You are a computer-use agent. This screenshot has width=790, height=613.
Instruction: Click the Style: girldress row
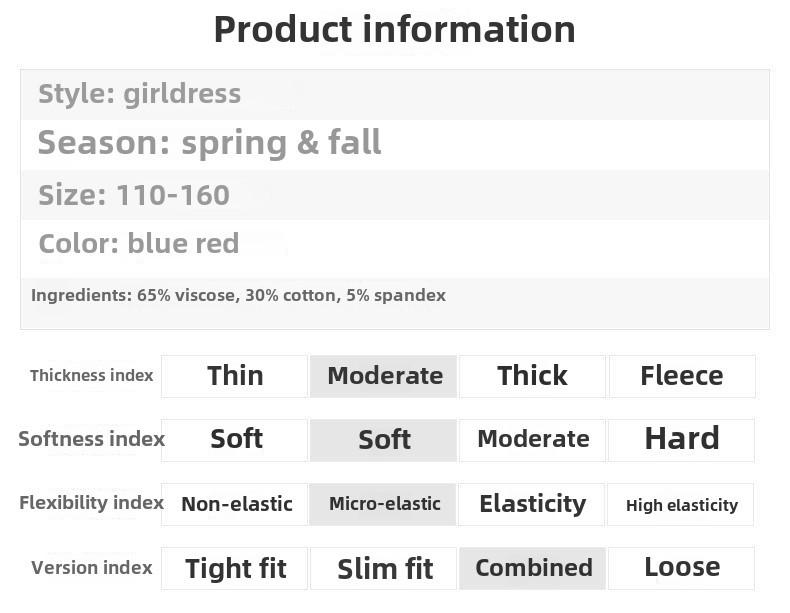139,94
